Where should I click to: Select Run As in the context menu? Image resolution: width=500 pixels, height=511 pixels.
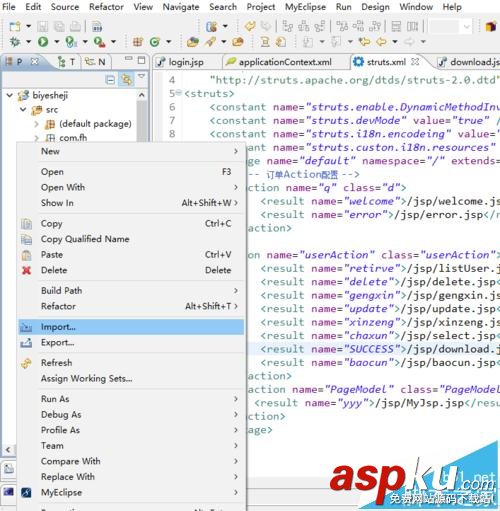(131, 399)
